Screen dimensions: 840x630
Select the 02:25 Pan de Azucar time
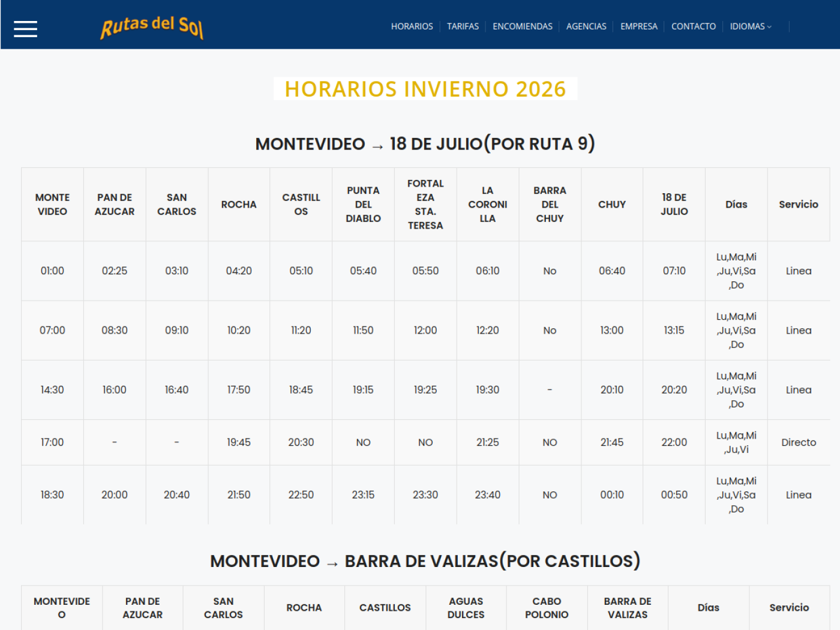(x=115, y=271)
